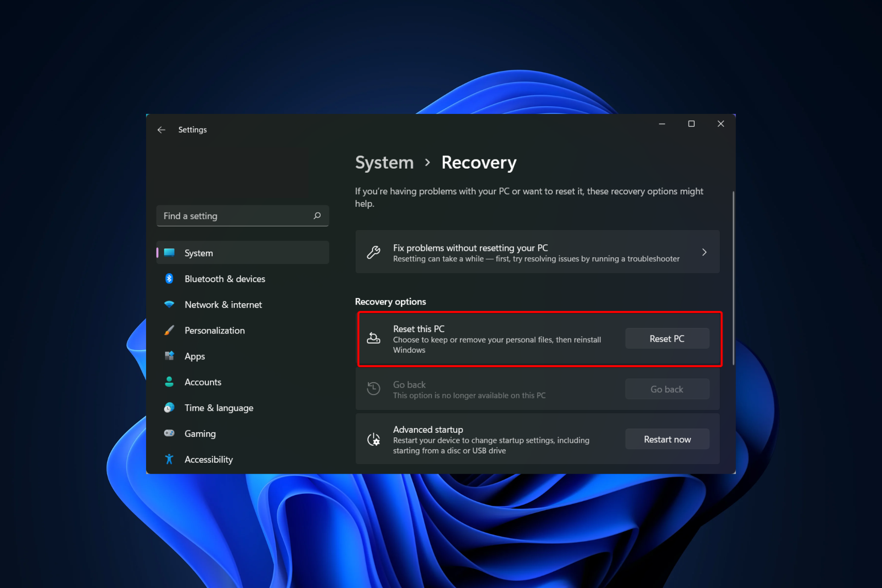Viewport: 882px width, 588px height.
Task: Click the Accessibility figure icon
Action: point(169,459)
